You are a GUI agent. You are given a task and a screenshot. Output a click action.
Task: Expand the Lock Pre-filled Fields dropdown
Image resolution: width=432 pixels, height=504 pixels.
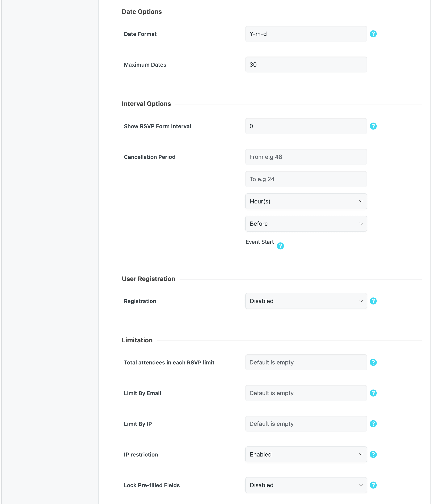306,485
